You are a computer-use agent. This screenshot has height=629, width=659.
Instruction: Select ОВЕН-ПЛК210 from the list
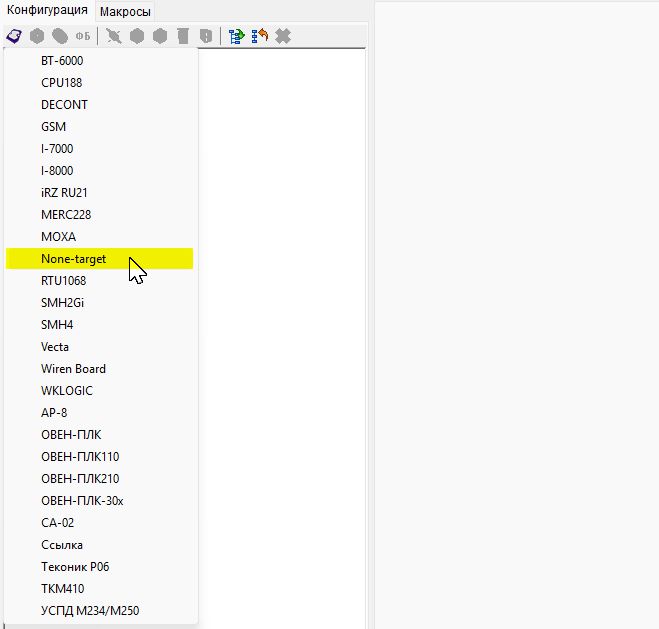click(x=80, y=479)
